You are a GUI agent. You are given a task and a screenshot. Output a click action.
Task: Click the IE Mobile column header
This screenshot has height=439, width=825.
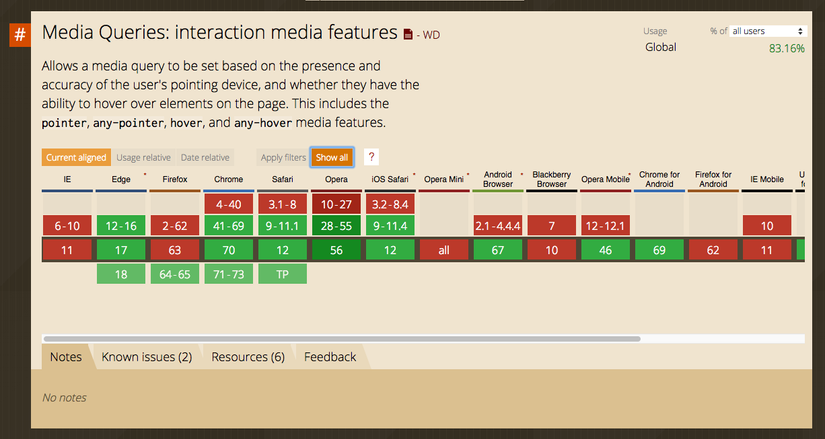point(767,179)
